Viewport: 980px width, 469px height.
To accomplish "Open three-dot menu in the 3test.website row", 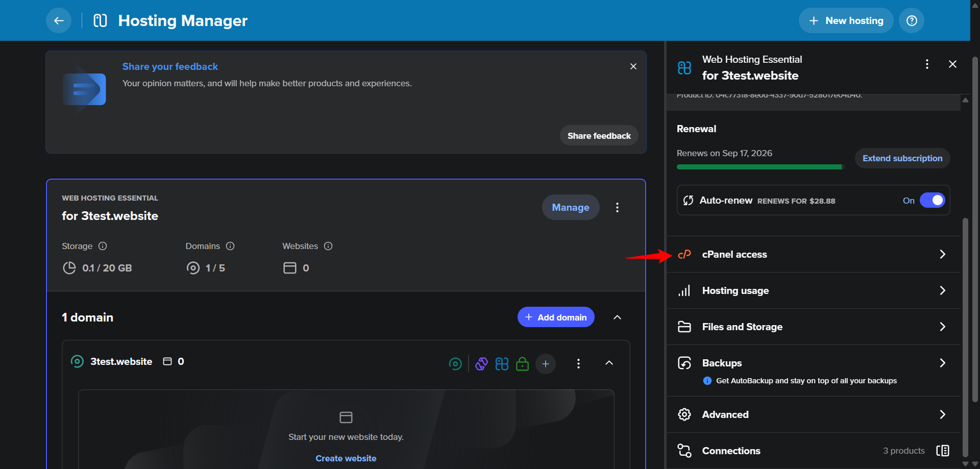I will tap(578, 364).
